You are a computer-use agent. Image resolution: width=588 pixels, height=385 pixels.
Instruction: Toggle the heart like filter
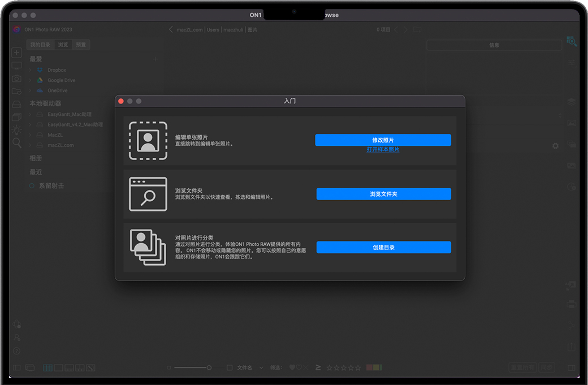pyautogui.click(x=292, y=367)
